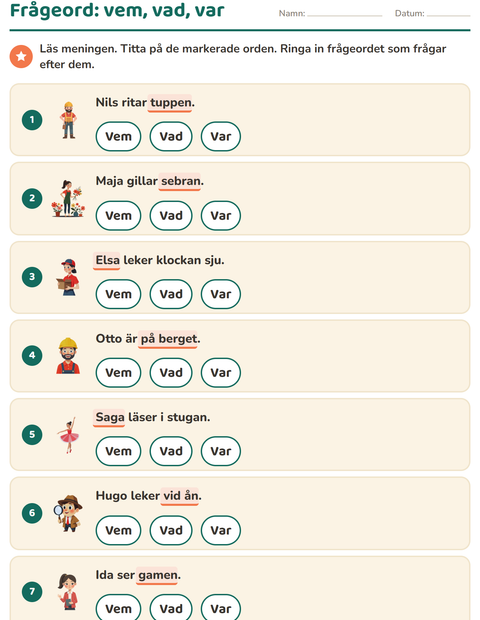Click the number 4 circle badge
Screen dimensions: 480x620
click(32, 355)
